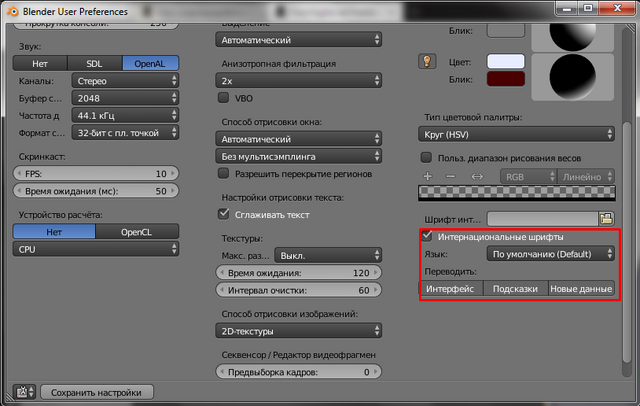Open the selection Автоматический dropdown at top
640x406 pixels.
tap(299, 40)
